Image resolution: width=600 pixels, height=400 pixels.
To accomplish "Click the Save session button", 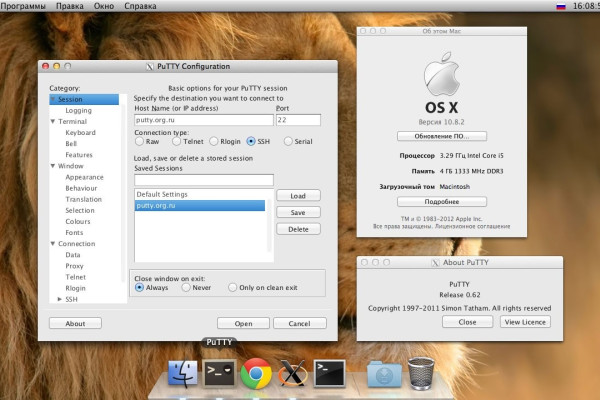I will 298,212.
